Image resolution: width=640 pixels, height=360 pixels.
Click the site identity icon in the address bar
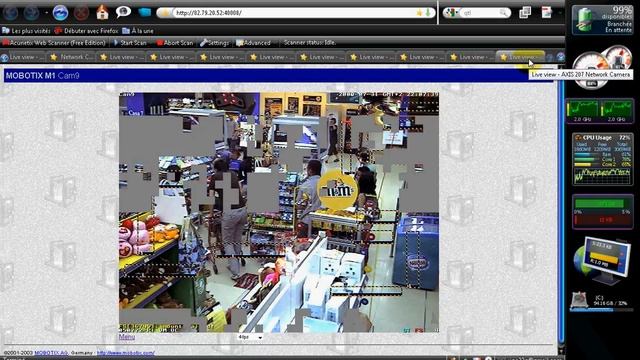pos(165,13)
